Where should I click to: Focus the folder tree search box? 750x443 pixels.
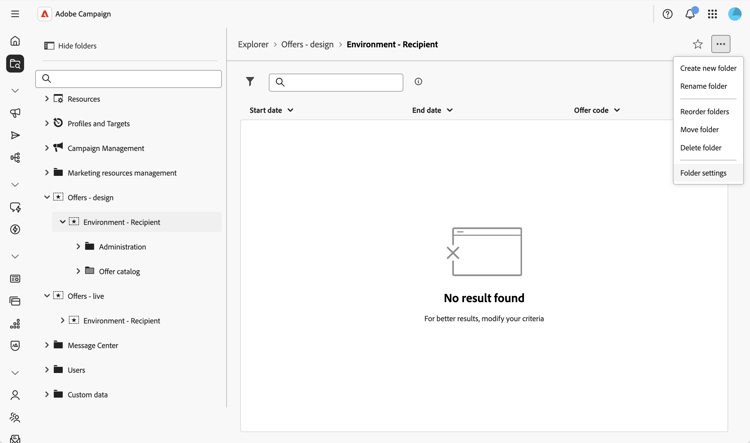128,78
